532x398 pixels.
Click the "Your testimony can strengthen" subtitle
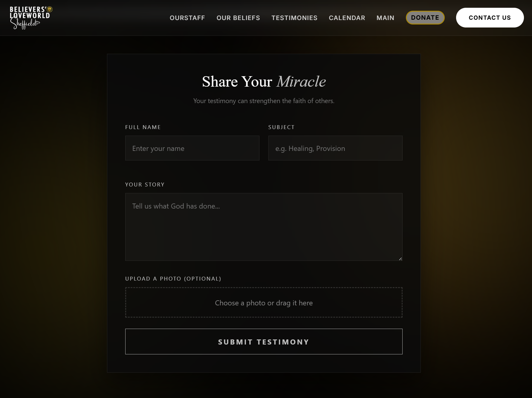pos(264,101)
